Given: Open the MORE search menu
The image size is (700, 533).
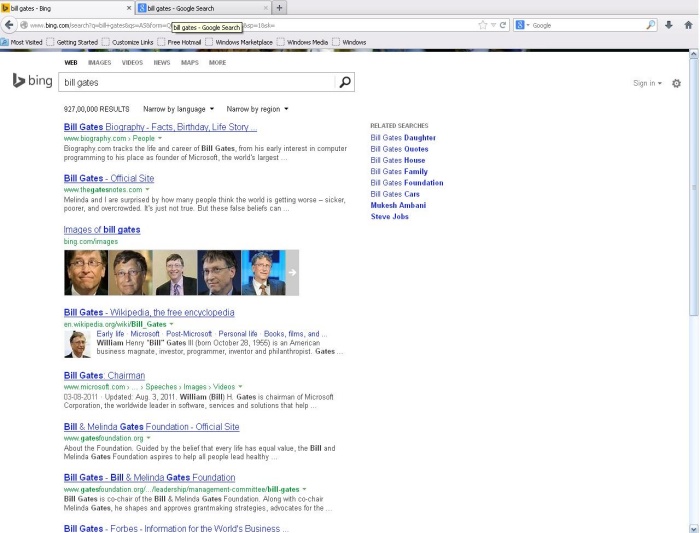Looking at the screenshot, I should (217, 62).
